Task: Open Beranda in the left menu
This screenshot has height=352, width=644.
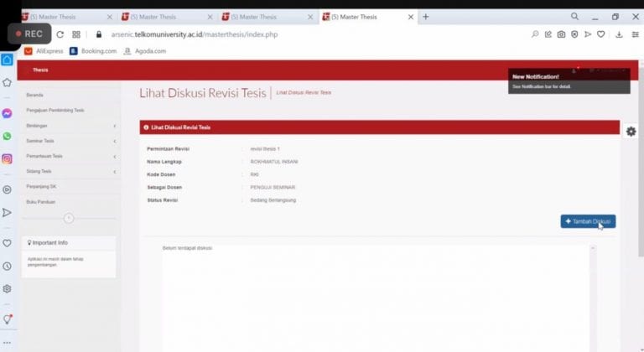Action: (x=35, y=95)
